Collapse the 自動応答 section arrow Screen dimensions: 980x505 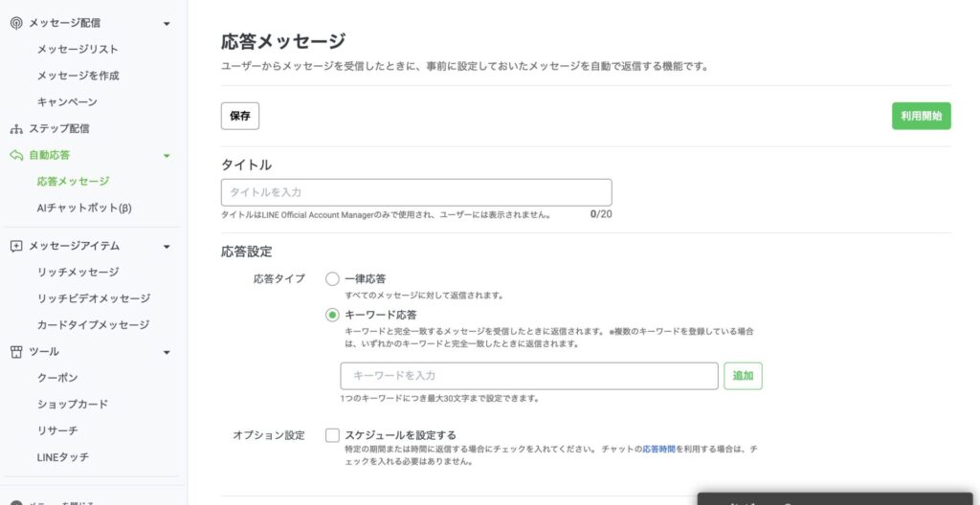167,155
